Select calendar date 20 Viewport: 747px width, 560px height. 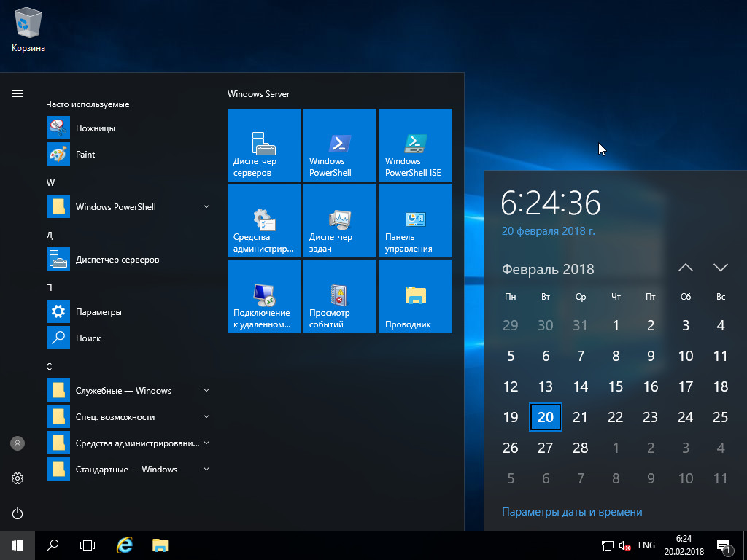[546, 417]
